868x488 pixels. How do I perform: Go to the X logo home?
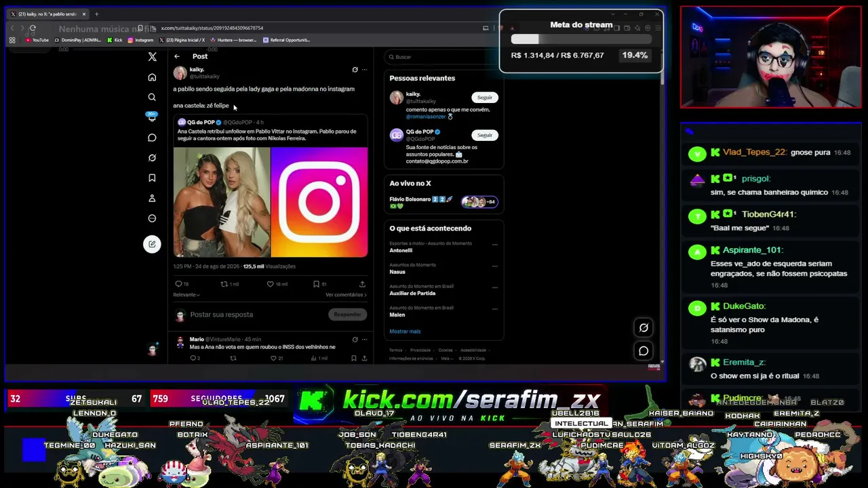[152, 57]
